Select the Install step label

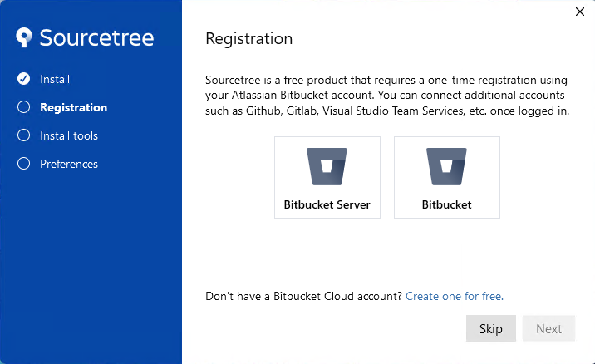55,79
